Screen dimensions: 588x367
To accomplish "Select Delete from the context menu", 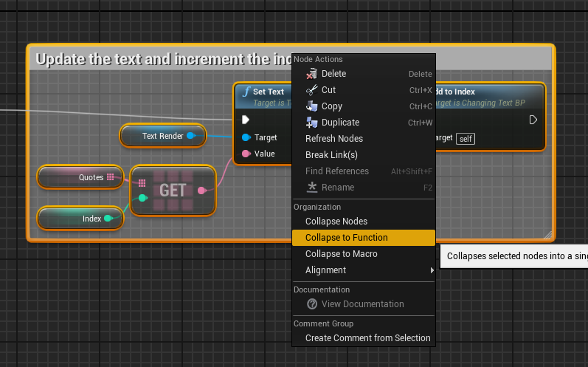I will click(x=364, y=74).
